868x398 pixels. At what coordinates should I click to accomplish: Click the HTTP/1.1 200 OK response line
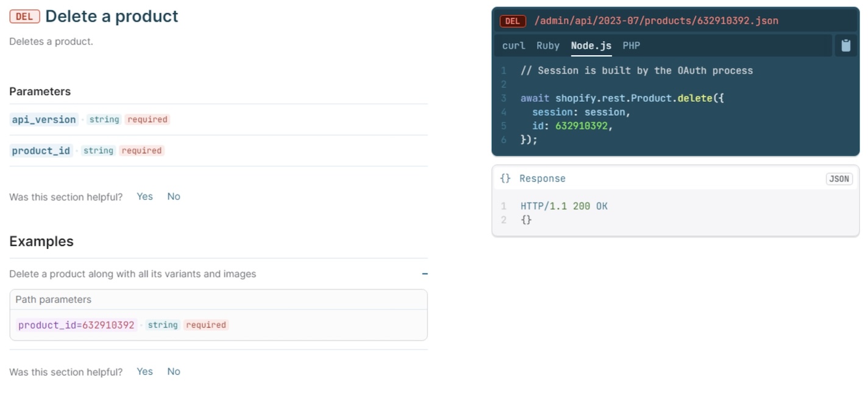pos(564,206)
